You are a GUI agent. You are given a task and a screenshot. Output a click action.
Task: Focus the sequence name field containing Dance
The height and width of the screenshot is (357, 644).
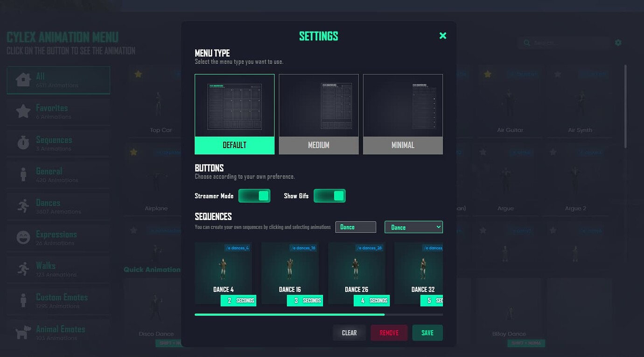click(x=356, y=227)
